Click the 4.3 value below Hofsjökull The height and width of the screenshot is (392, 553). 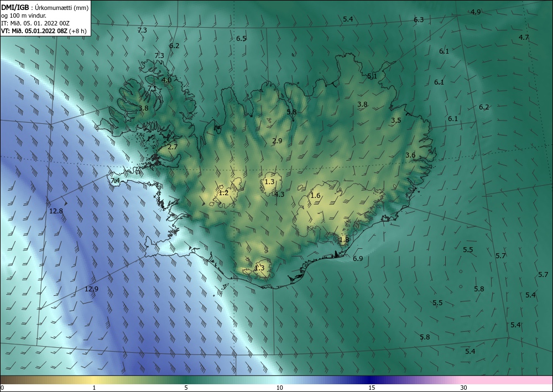(x=279, y=194)
